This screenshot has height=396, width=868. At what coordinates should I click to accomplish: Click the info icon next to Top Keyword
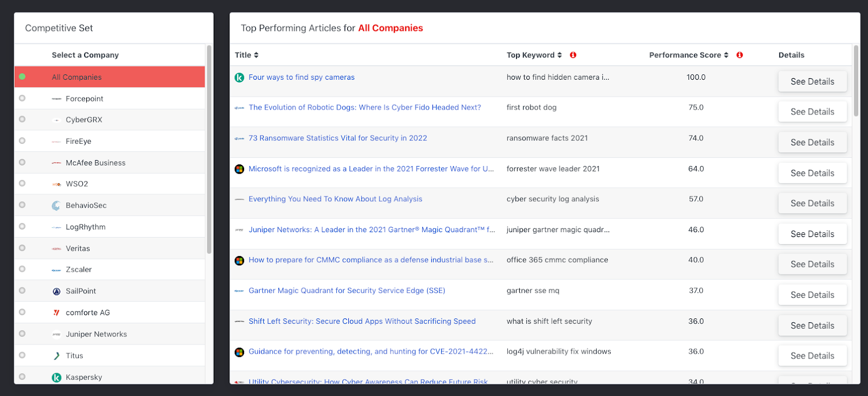573,55
